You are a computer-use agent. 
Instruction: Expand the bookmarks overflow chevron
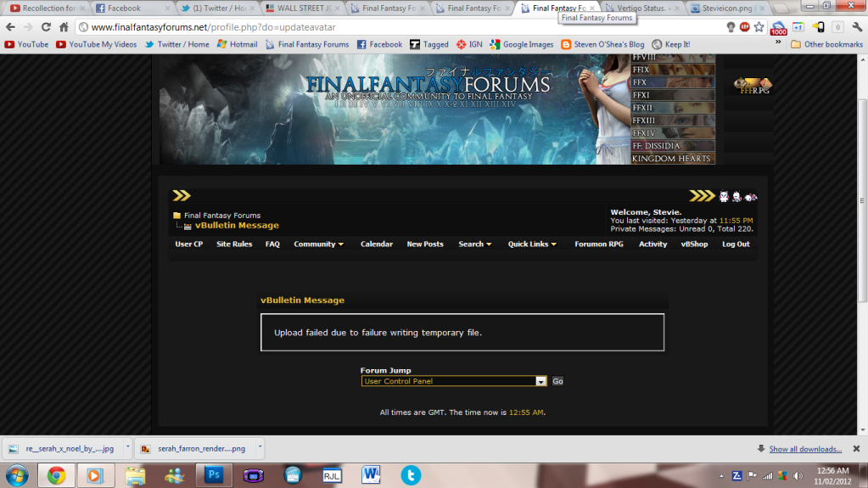point(778,42)
